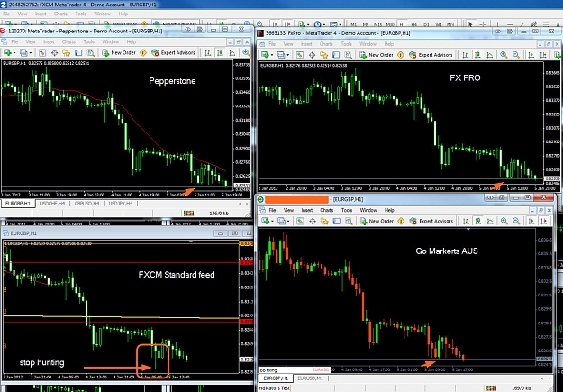Switch to the GBPUSD,H4 chart tab in Pepperstone
The image size is (563, 392).
(86, 204)
